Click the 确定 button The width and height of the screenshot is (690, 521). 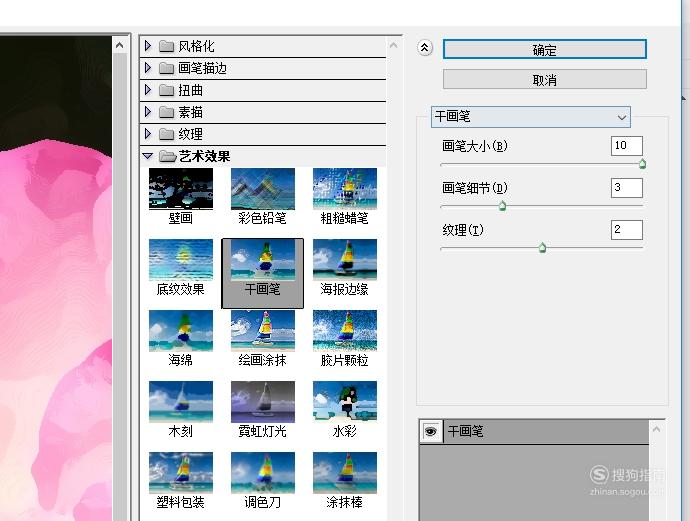click(x=545, y=49)
